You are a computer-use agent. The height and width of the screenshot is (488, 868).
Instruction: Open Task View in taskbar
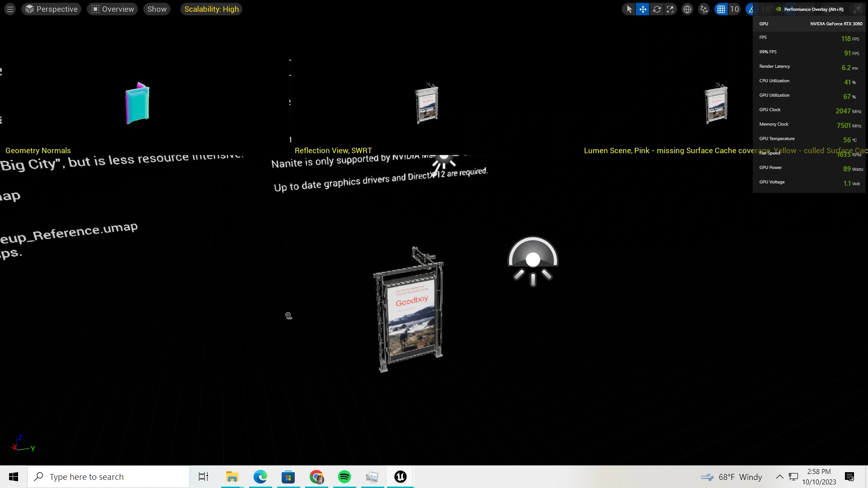click(x=203, y=477)
